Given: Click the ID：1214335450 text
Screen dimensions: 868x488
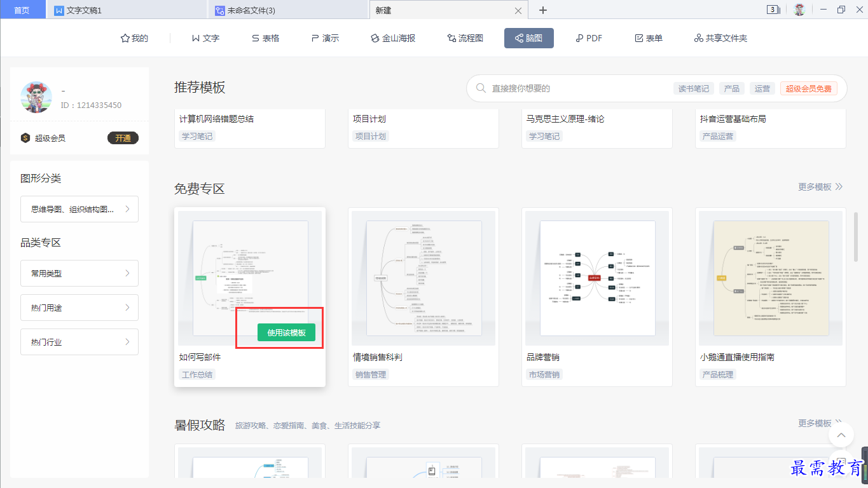Looking at the screenshot, I should pos(91,105).
